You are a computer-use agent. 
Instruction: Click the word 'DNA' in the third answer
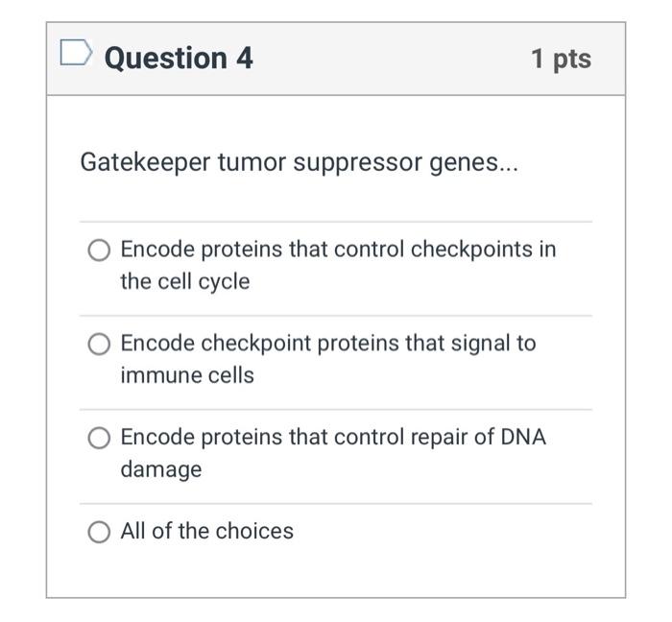pos(523,437)
